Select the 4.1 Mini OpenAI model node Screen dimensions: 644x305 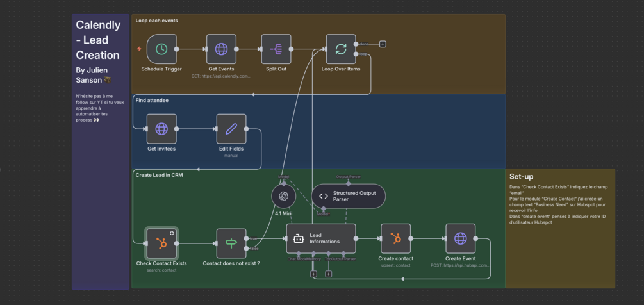coord(284,196)
